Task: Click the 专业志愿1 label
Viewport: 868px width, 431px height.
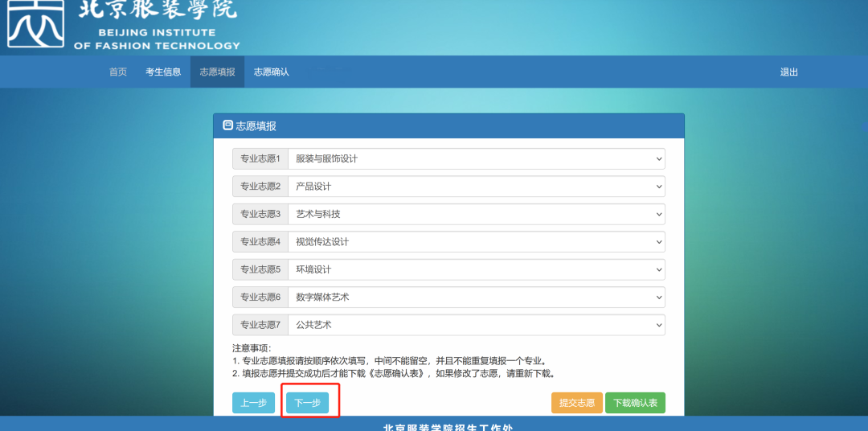Action: 260,159
